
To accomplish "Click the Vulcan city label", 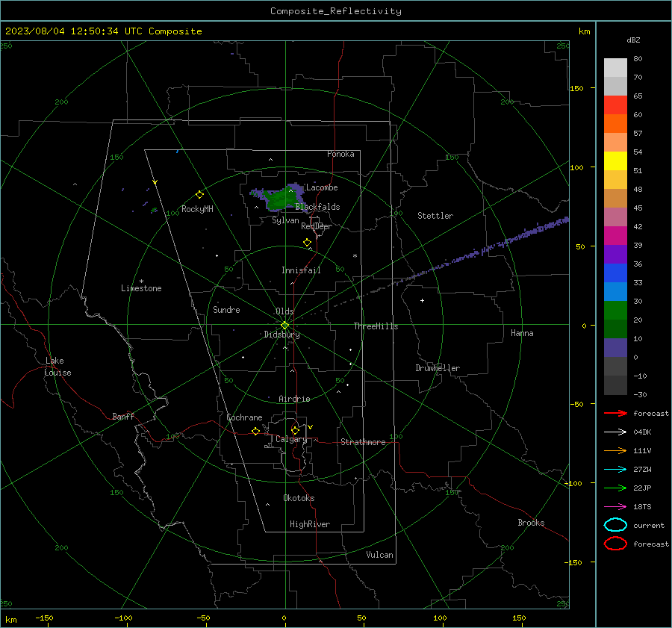I will (380, 555).
